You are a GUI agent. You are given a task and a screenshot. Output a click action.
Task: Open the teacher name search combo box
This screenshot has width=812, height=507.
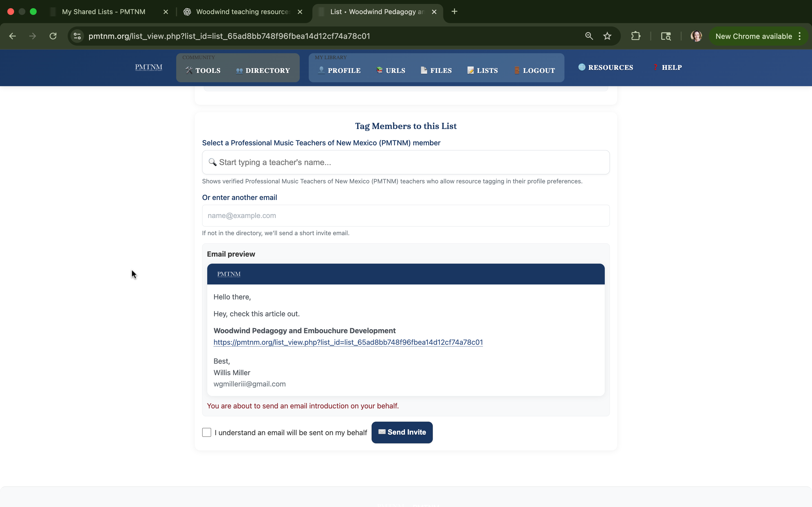405,162
